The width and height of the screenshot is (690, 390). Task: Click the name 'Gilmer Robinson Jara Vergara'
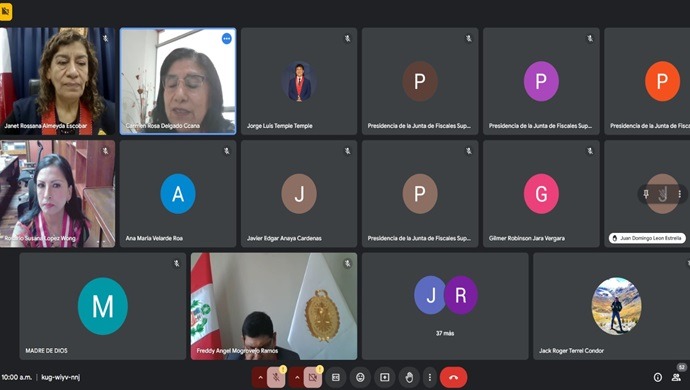click(x=527, y=238)
